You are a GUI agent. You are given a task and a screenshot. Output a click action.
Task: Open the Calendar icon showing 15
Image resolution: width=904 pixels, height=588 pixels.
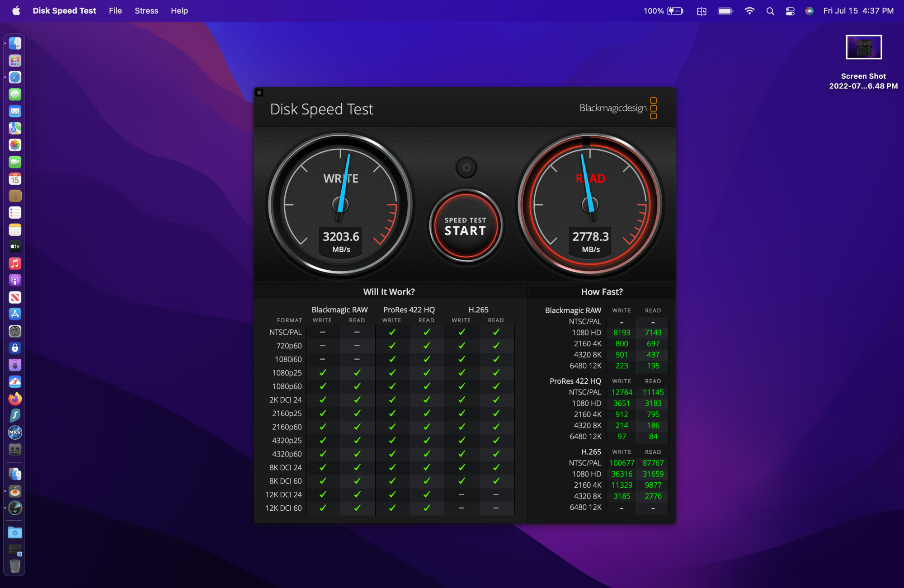point(15,179)
